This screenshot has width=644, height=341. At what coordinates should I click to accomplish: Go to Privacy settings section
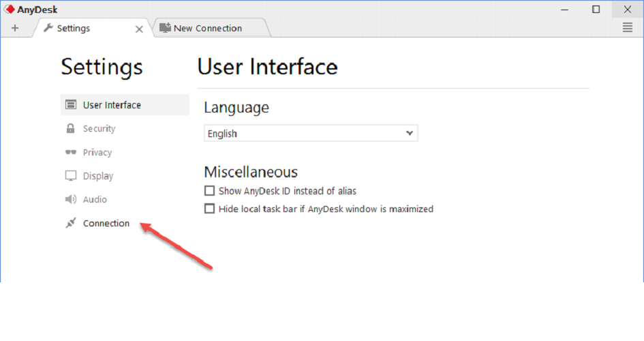coord(97,153)
